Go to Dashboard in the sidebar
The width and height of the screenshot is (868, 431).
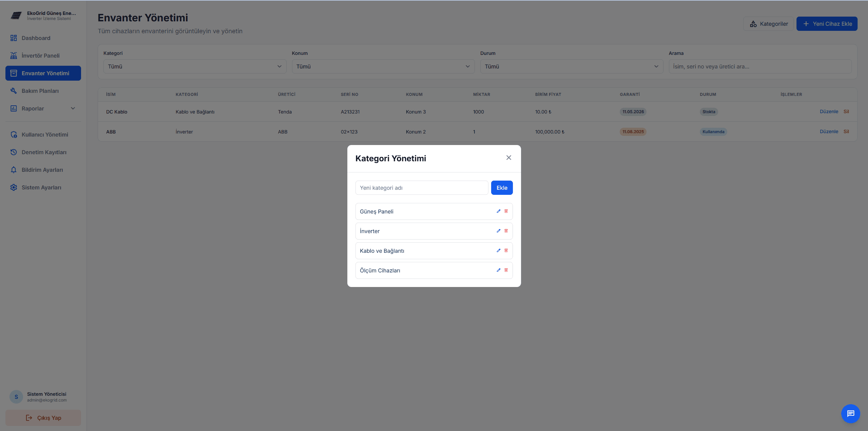(36, 38)
